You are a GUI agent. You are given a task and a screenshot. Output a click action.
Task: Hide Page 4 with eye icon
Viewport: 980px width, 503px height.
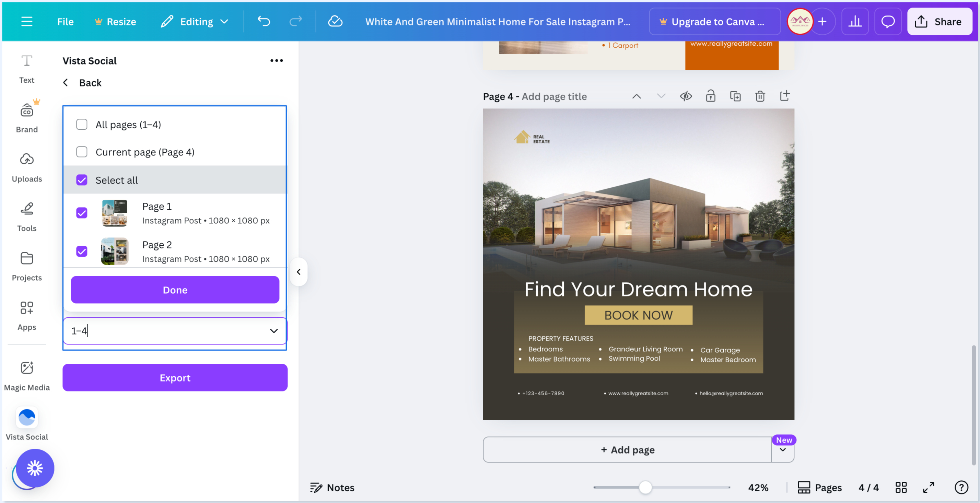686,96
